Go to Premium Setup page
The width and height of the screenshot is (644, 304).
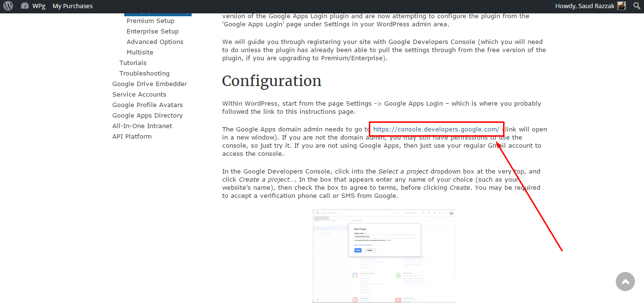coord(150,21)
